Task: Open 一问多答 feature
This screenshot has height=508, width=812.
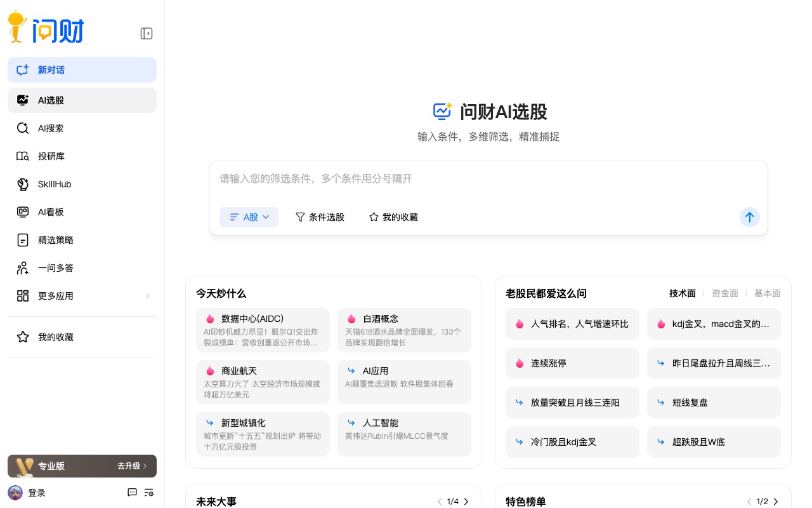Action: [x=82, y=268]
